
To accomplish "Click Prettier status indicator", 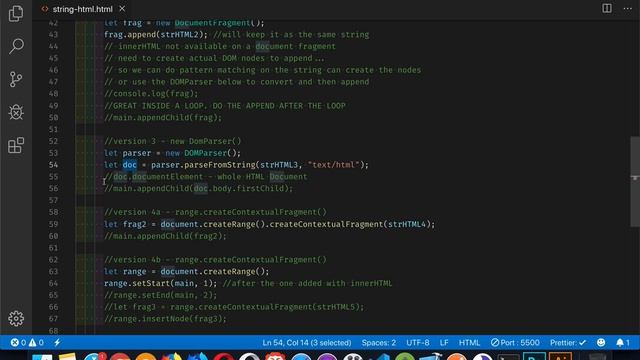I will click(568, 343).
